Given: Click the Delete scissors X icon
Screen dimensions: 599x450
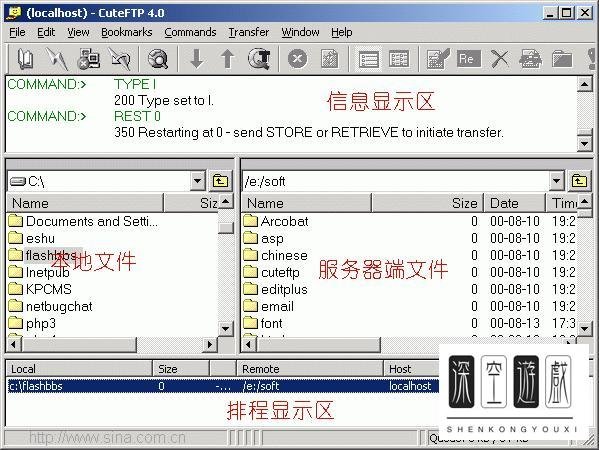Looking at the screenshot, I should coord(500,59).
